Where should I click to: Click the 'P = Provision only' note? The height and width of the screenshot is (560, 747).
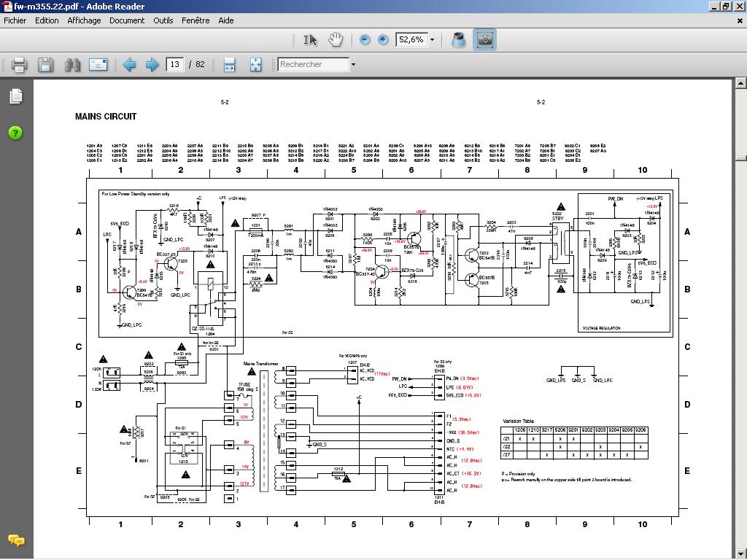pyautogui.click(x=519, y=474)
